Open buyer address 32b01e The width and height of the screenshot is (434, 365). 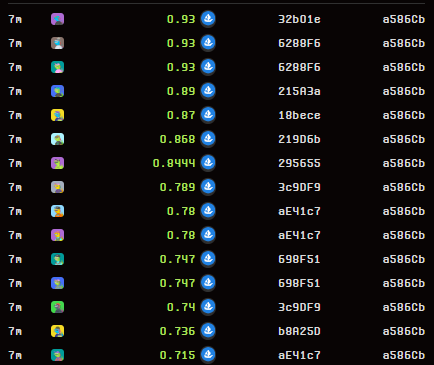coord(299,19)
